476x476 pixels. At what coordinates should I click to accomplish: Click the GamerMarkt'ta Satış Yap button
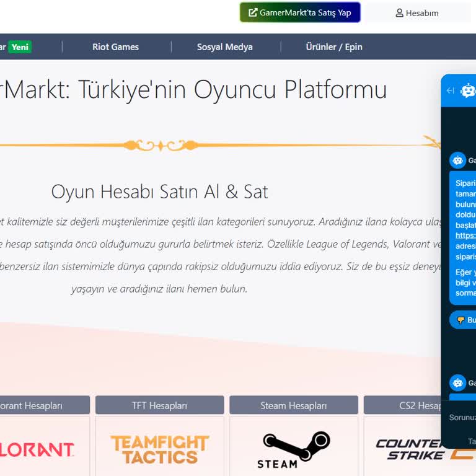(300, 12)
